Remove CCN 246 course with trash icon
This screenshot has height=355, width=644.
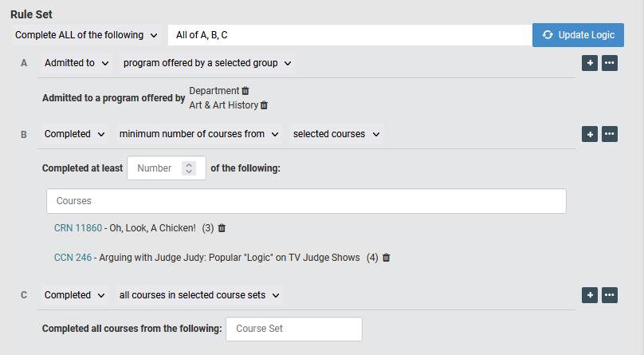point(386,257)
